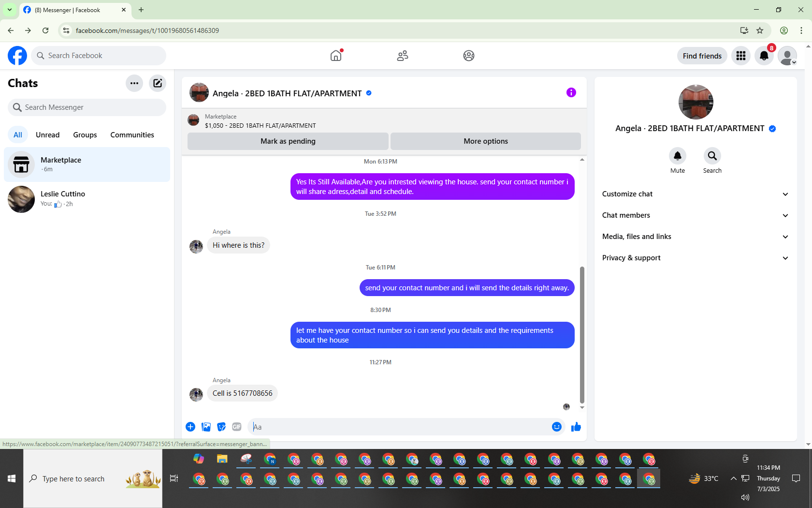Open the Marketplace chat in the list
This screenshot has width=812, height=508.
[87, 164]
